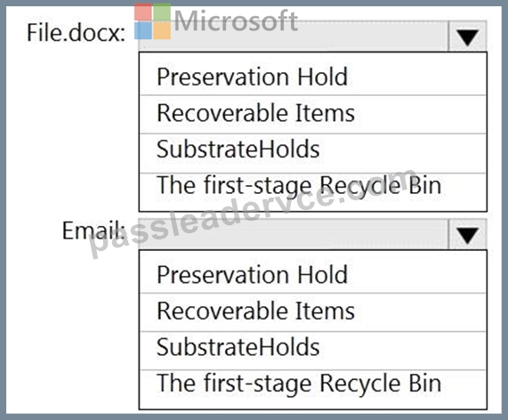Click the yellow square of Microsoft logo
This screenshot has width=508, height=420.
tap(162, 31)
